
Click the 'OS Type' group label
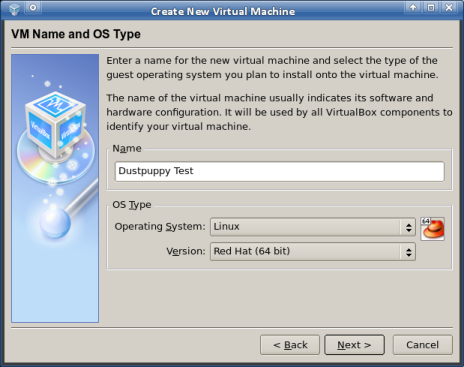point(132,205)
